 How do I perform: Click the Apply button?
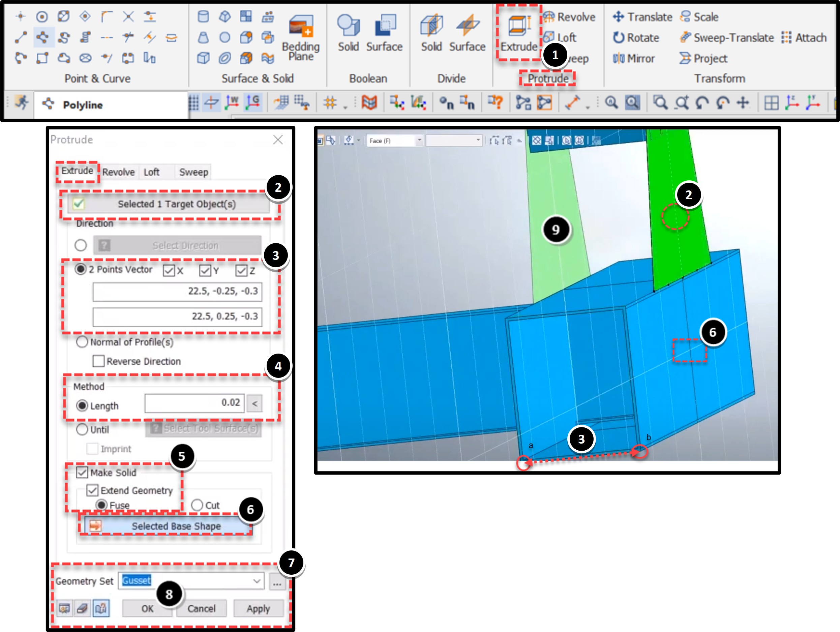258,609
